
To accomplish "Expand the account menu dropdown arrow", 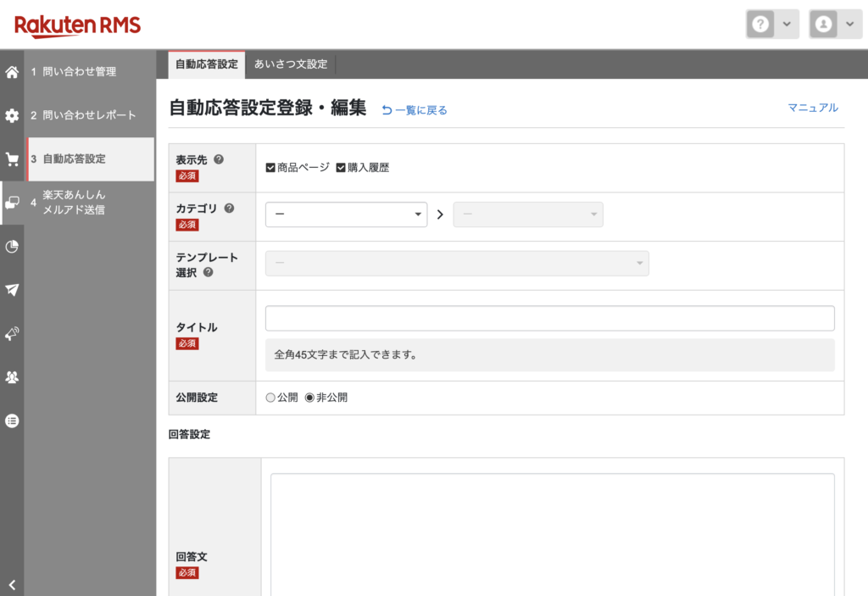I will [849, 25].
